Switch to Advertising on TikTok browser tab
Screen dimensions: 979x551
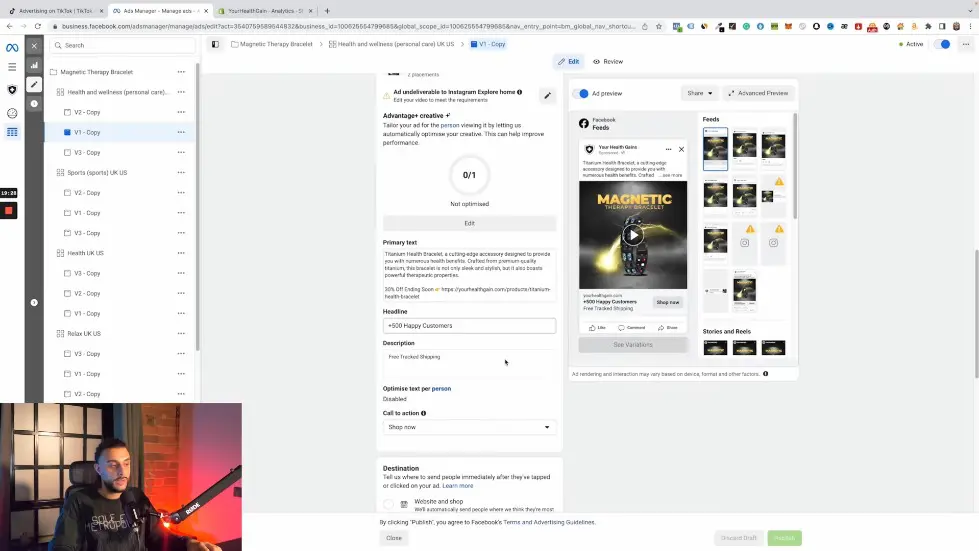pos(55,11)
